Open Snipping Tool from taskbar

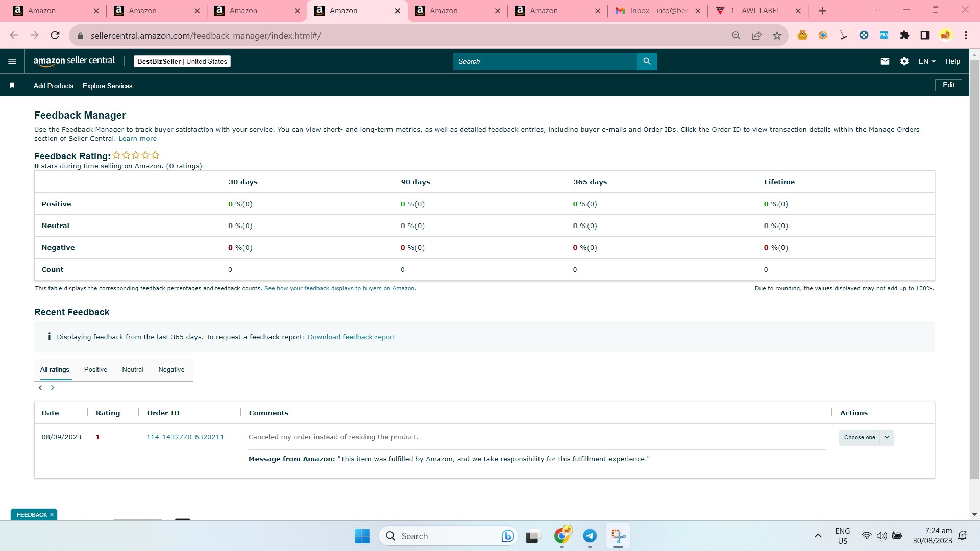tap(618, 536)
